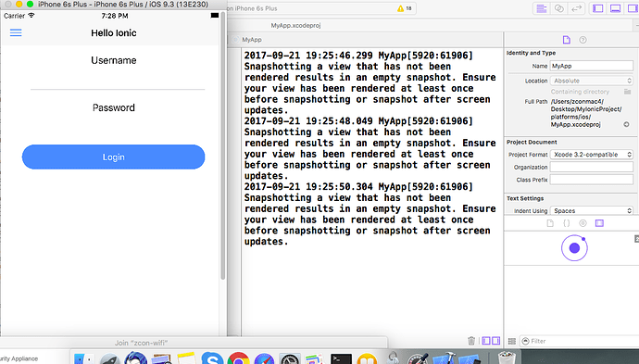Click the Organization text field
This screenshot has width=639, height=364.
[x=592, y=167]
